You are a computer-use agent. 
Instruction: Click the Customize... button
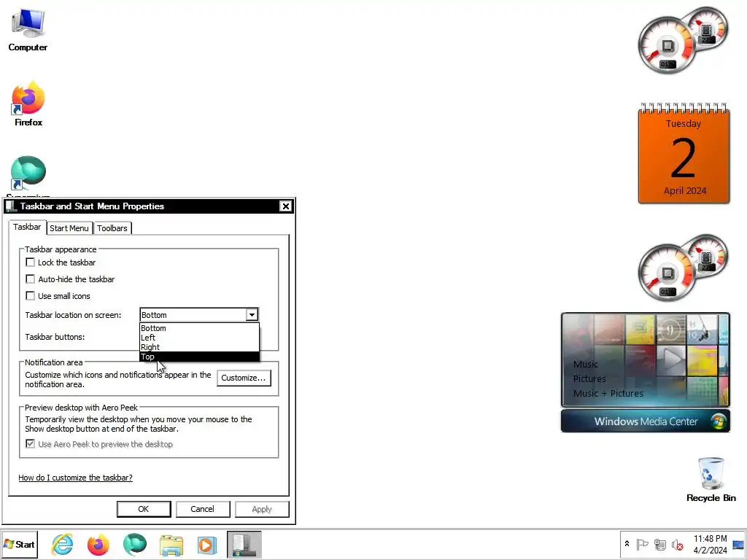click(x=244, y=378)
